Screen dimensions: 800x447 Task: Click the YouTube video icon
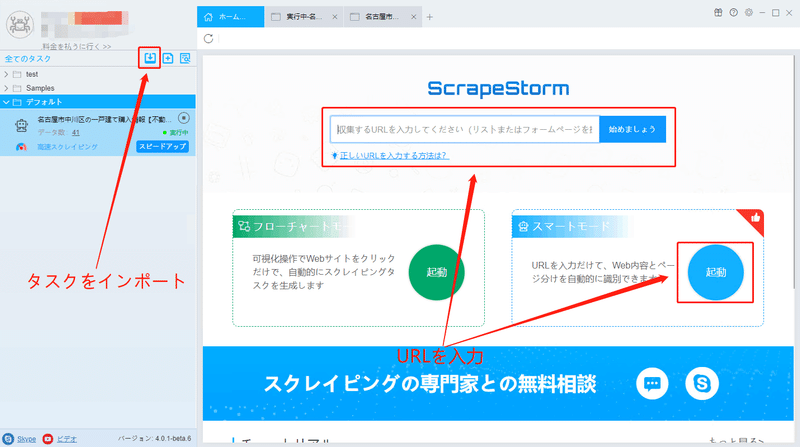click(x=48, y=439)
